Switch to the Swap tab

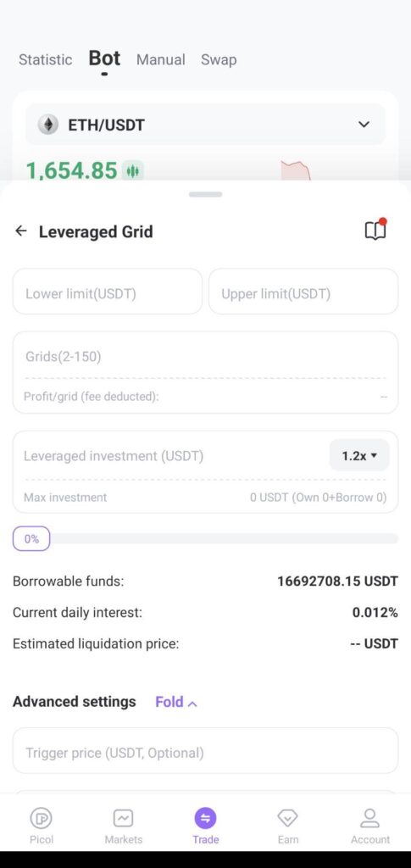[219, 60]
